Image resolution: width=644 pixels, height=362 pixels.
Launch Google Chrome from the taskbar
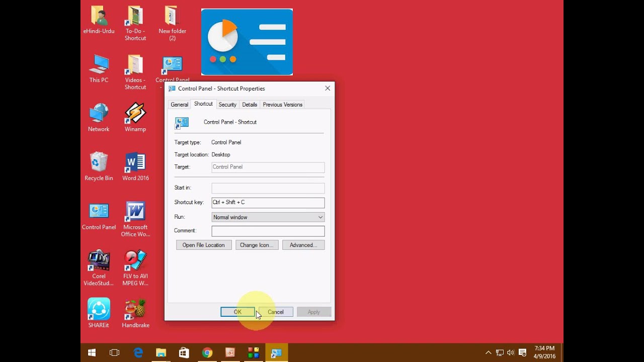[207, 353]
